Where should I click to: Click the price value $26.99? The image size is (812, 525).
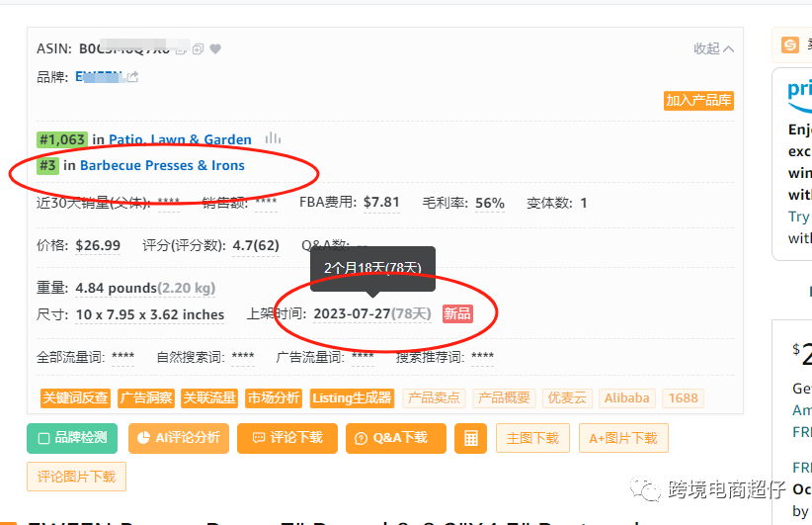98,245
